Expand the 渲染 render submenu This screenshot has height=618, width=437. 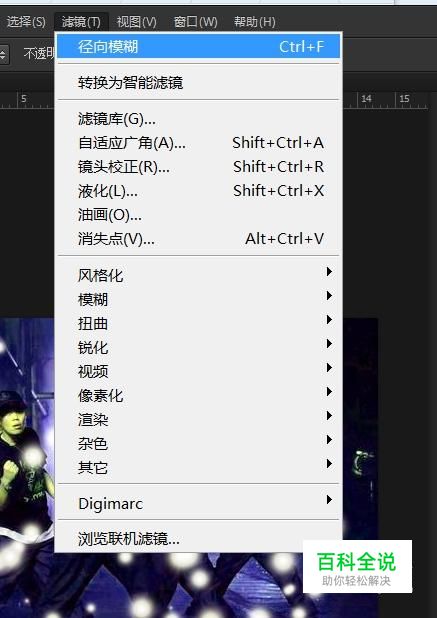[x=198, y=419]
